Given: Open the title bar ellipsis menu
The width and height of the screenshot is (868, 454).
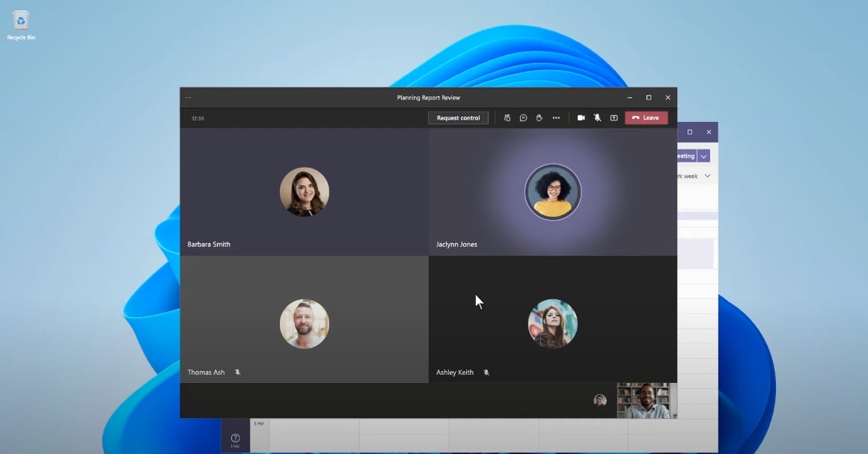Looking at the screenshot, I should [189, 97].
